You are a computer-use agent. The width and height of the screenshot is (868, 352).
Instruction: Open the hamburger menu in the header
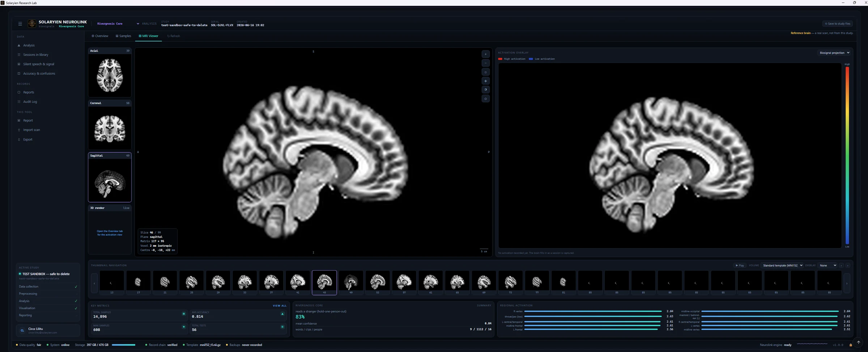pos(20,24)
